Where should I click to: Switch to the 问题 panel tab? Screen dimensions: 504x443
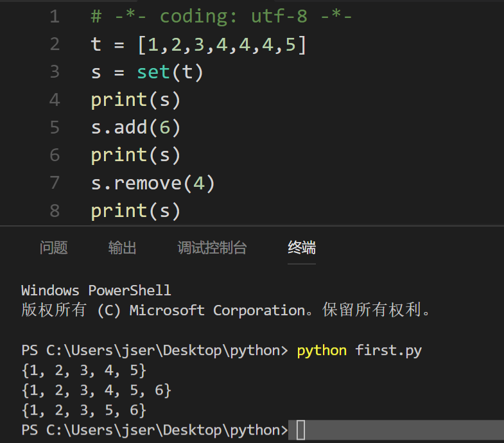[x=54, y=248]
